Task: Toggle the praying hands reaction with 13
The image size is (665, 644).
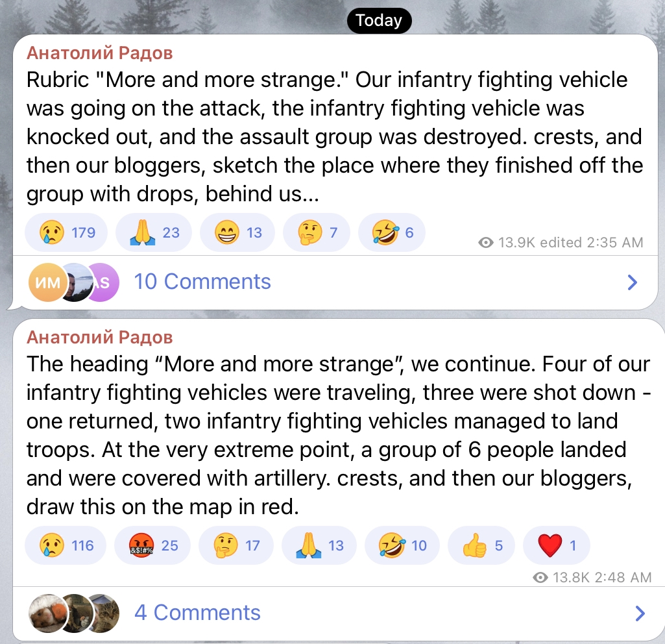Action: pos(319,545)
